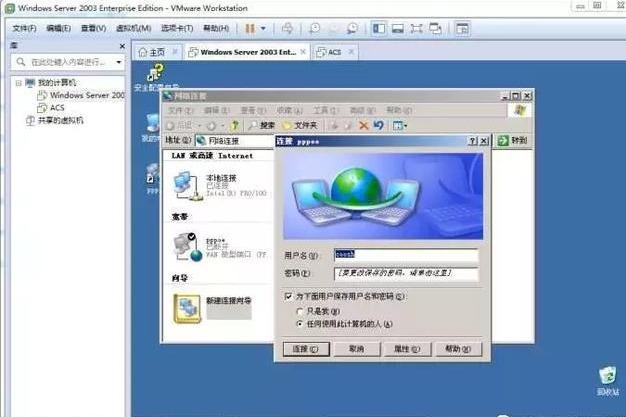
Task: Click the 帮助 help button in dialog
Action: click(458, 349)
